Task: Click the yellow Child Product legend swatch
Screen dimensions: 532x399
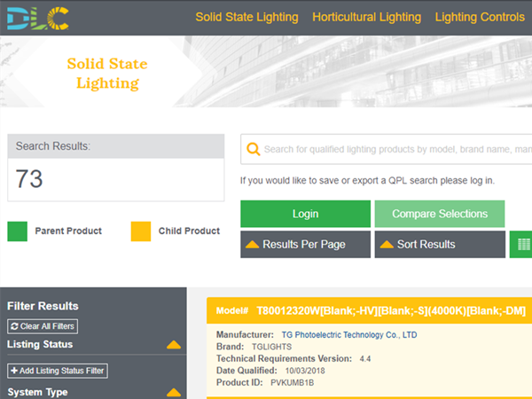Action: point(141,231)
